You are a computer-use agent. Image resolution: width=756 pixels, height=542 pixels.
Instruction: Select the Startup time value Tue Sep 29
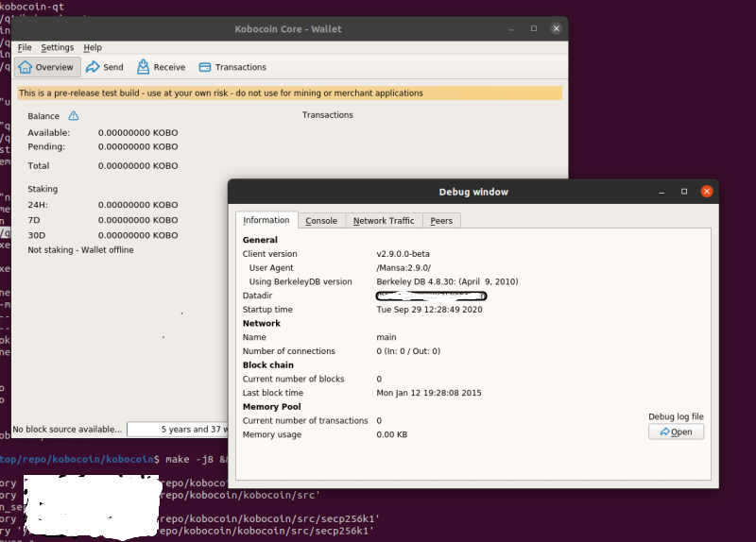(429, 310)
